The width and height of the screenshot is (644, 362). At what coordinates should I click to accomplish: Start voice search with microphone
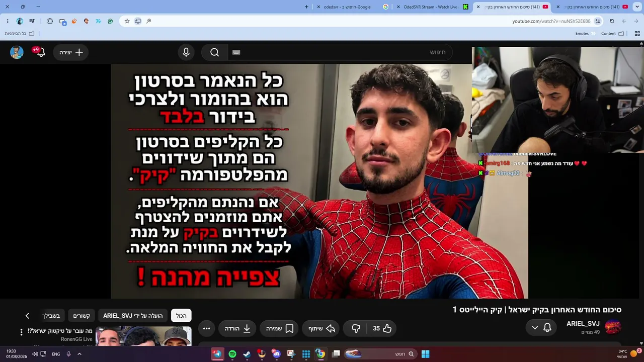pos(186,52)
